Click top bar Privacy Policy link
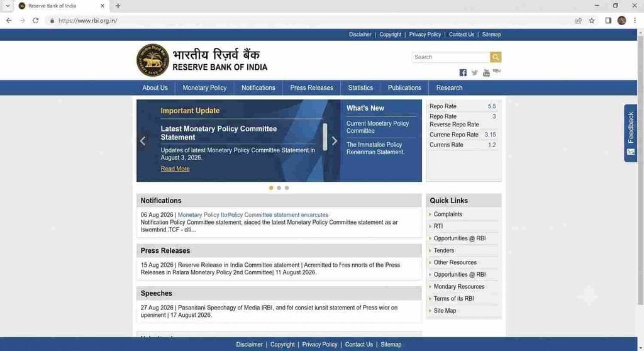Viewport: 644px width, 351px height. [x=425, y=35]
